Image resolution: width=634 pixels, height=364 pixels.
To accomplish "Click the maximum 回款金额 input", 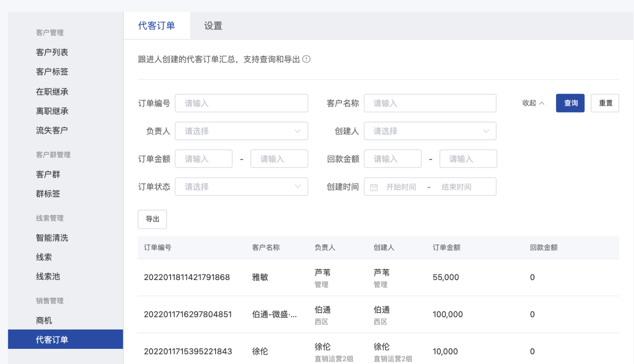I will 468,159.
